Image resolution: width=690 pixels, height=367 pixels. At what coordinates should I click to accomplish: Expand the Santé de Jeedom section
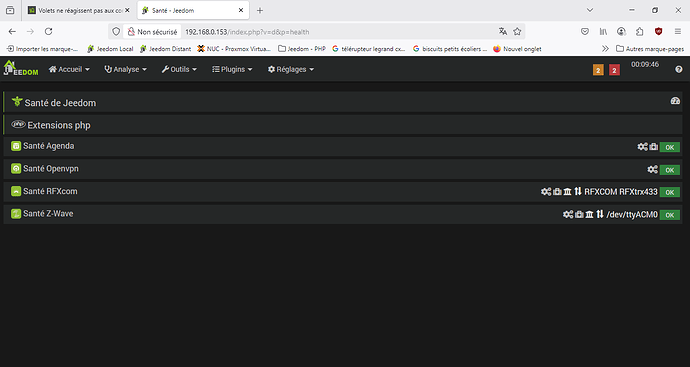(342, 102)
